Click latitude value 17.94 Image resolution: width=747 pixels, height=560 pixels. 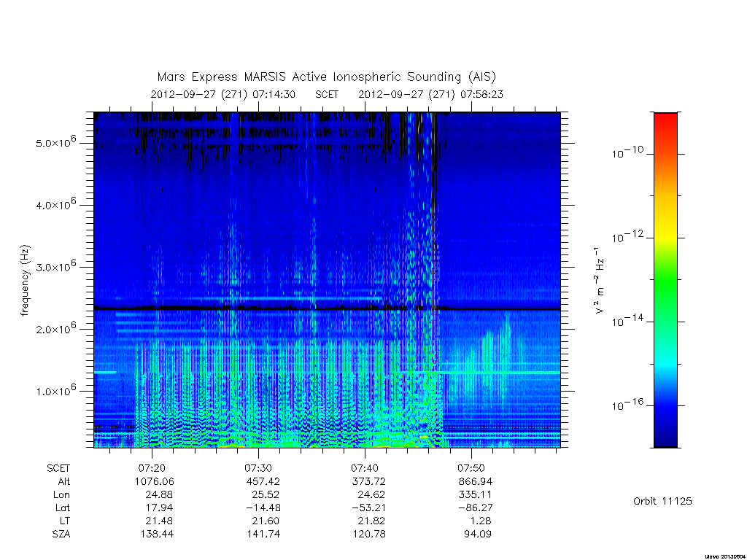(159, 507)
